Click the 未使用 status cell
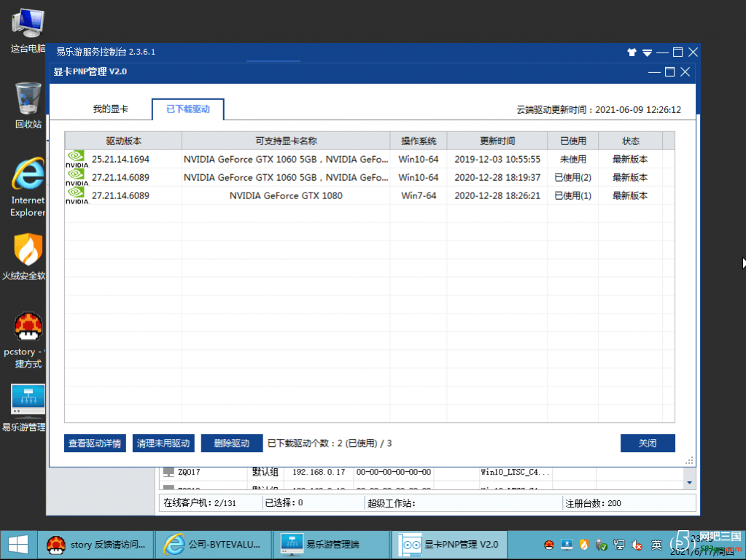746x560 pixels. coord(573,160)
